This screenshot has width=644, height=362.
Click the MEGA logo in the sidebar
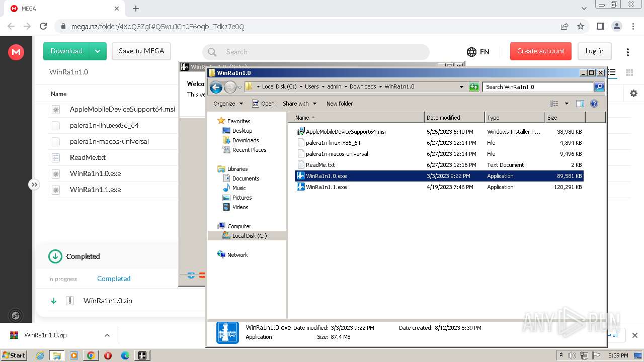click(x=16, y=52)
